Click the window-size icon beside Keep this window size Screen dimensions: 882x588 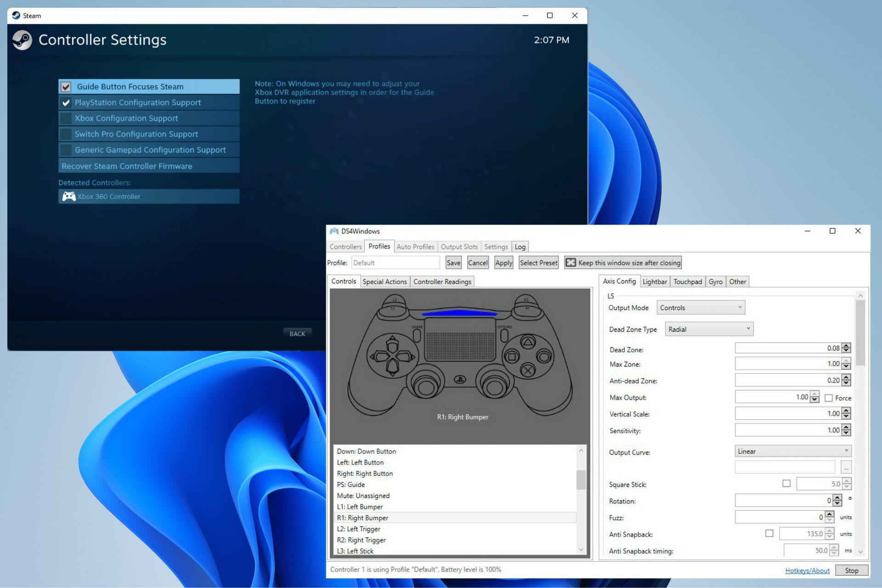pyautogui.click(x=571, y=263)
